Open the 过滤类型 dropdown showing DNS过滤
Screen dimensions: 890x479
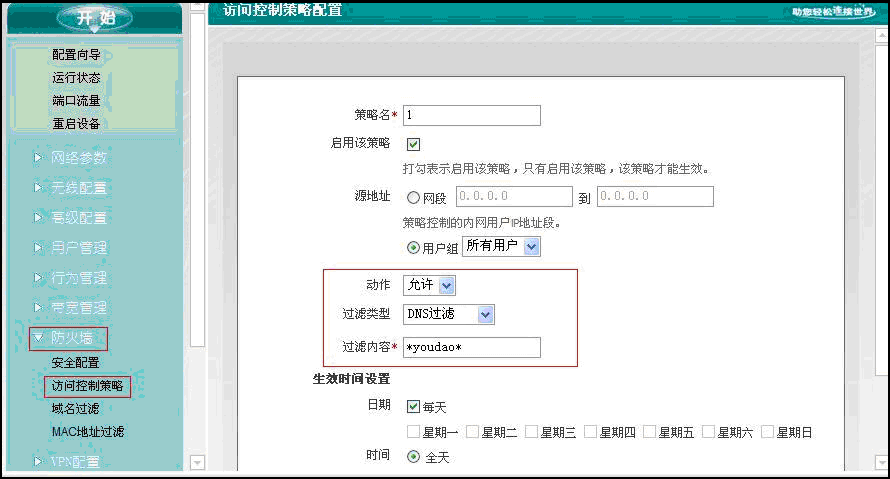[x=448, y=314]
